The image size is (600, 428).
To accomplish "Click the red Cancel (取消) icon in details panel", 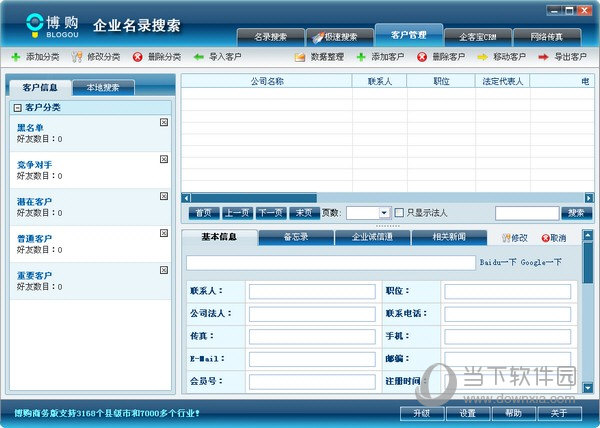I will click(x=545, y=238).
